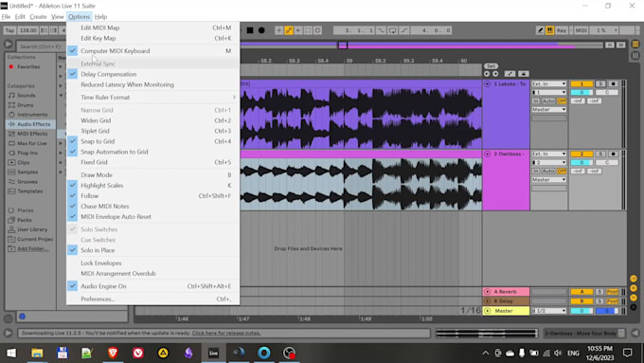Screen dimensions: 644x363
Task: Click Add Folder link in browser
Action: click(32, 248)
